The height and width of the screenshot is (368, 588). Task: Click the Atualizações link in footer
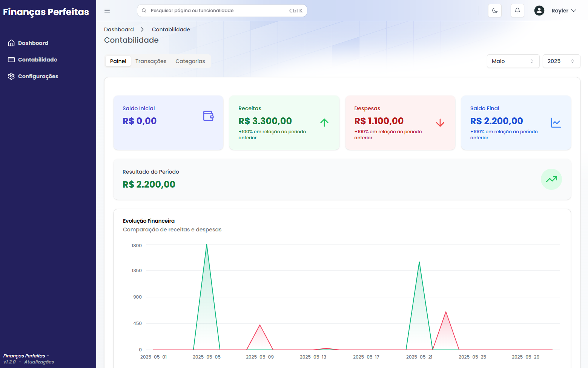point(39,362)
